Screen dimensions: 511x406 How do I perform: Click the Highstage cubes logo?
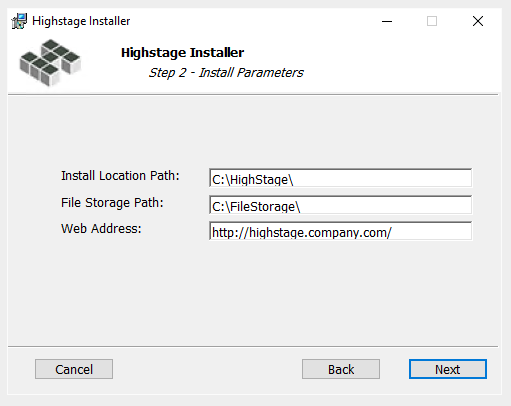click(x=50, y=62)
